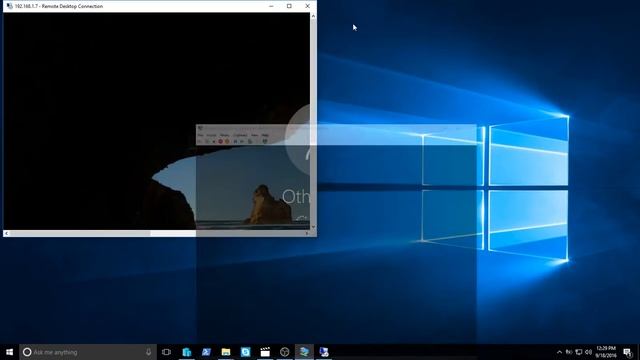Open the network status tray icon
This screenshot has height=360, width=640.
coord(579,352)
